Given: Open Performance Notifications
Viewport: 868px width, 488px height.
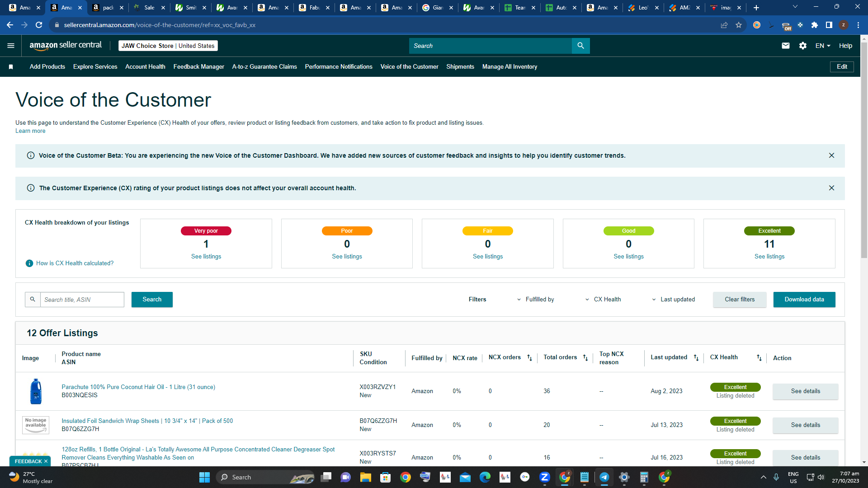Looking at the screenshot, I should tap(339, 67).
